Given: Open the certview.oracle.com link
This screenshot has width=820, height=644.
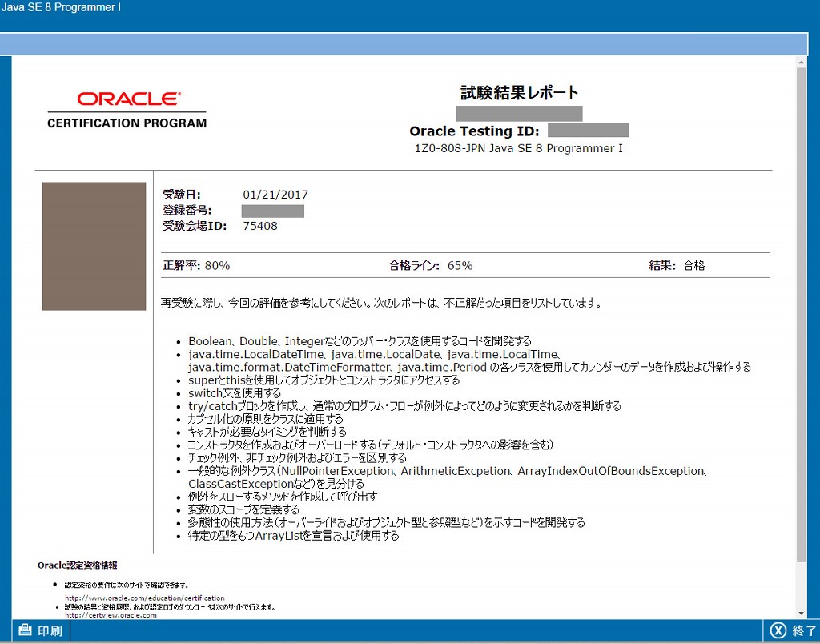Looking at the screenshot, I should click(x=111, y=614).
